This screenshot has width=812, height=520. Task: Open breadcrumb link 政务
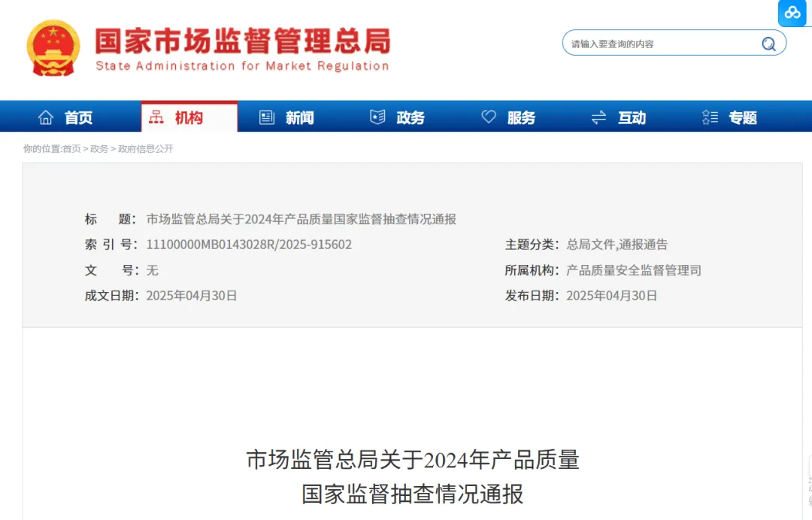pyautogui.click(x=98, y=148)
